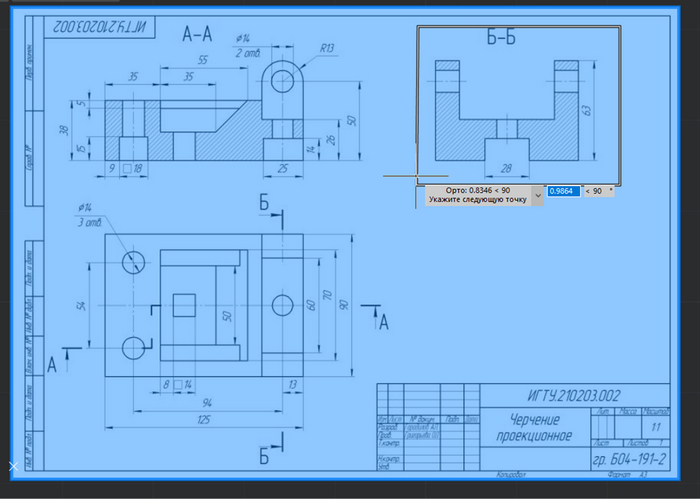Click the 'R13' radius dimension label
The image size is (700, 499).
327,48
